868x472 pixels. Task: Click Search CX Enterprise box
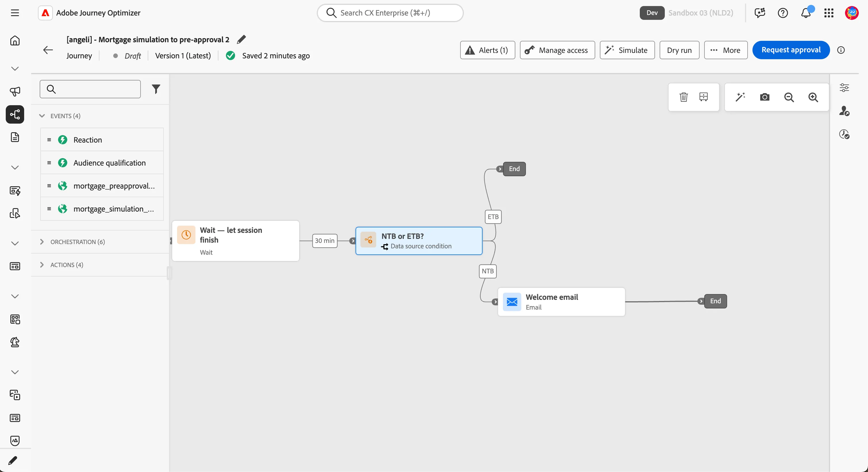[390, 13]
